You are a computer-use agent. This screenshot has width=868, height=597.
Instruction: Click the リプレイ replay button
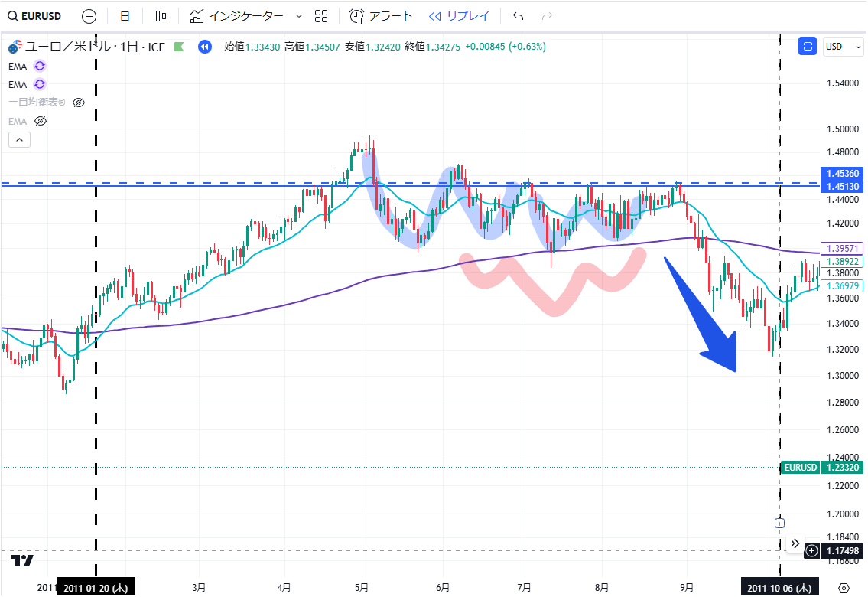click(x=459, y=16)
